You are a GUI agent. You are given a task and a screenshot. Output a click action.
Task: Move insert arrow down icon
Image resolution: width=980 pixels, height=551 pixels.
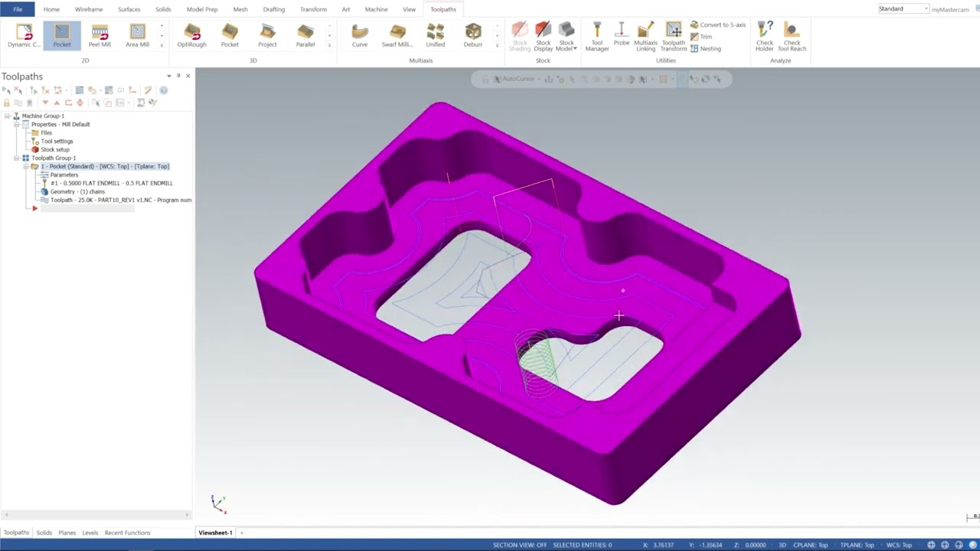tap(45, 103)
